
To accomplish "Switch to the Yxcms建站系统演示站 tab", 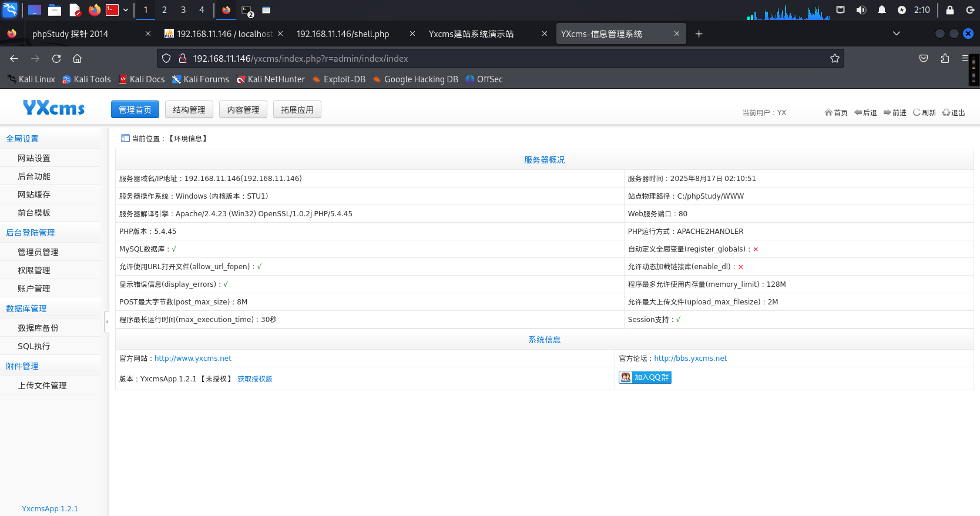I will (471, 34).
